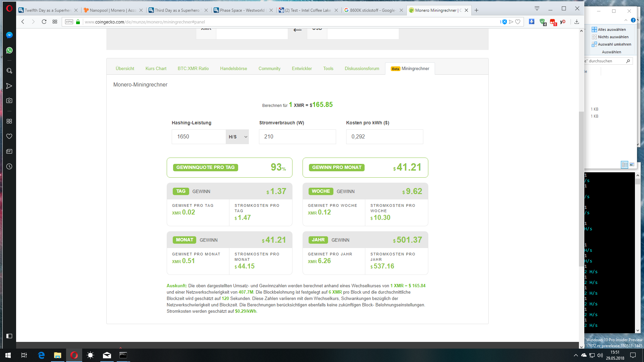Open the H/S hashrate unit dropdown
Image resolution: width=644 pixels, height=362 pixels.
237,137
